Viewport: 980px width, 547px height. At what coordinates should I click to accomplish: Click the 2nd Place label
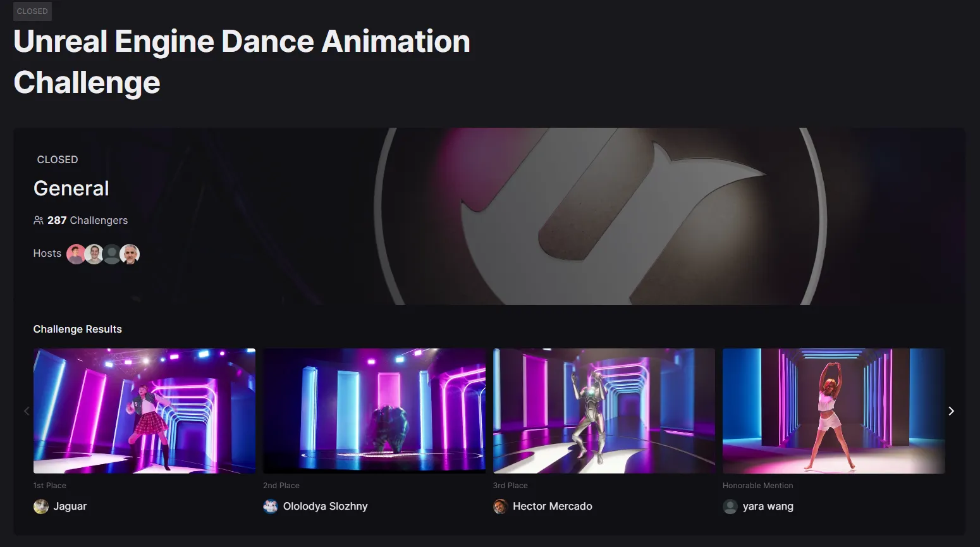coord(281,486)
